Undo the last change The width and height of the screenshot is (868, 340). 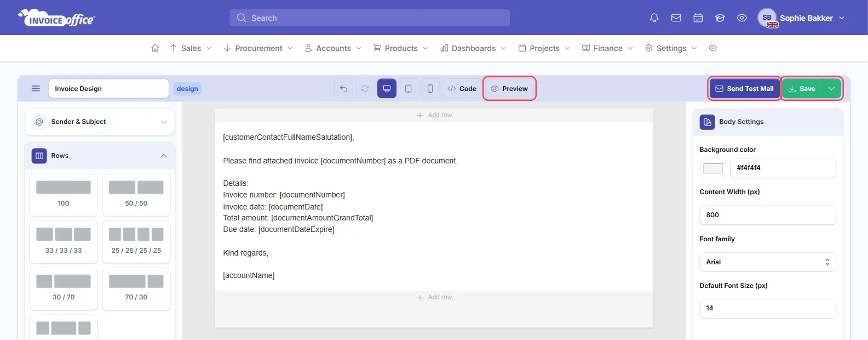coord(343,88)
